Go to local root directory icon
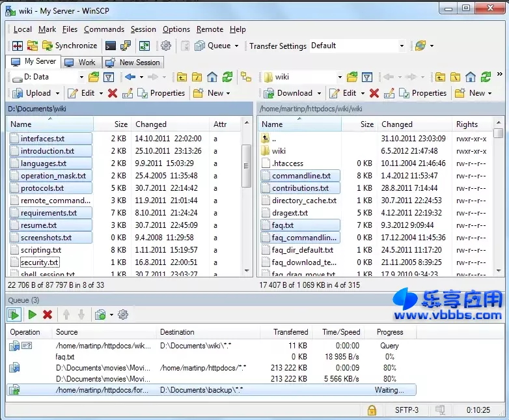 [197, 77]
